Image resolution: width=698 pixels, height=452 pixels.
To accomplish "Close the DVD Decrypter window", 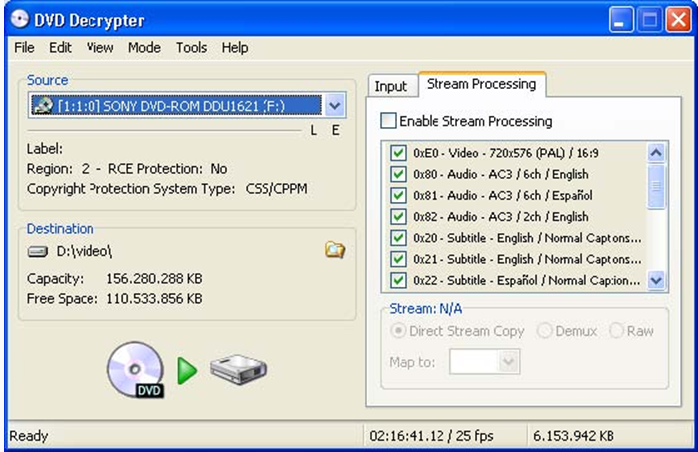I will 678,20.
